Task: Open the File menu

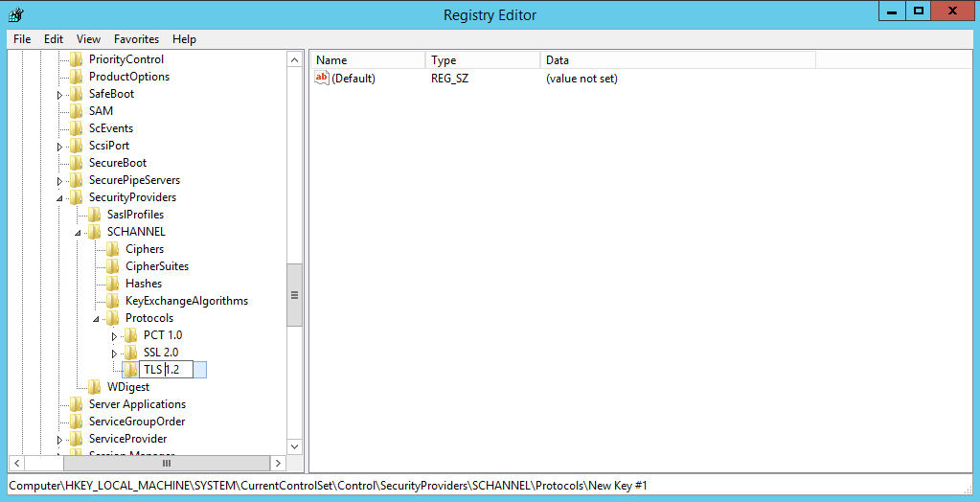Action: tap(22, 39)
